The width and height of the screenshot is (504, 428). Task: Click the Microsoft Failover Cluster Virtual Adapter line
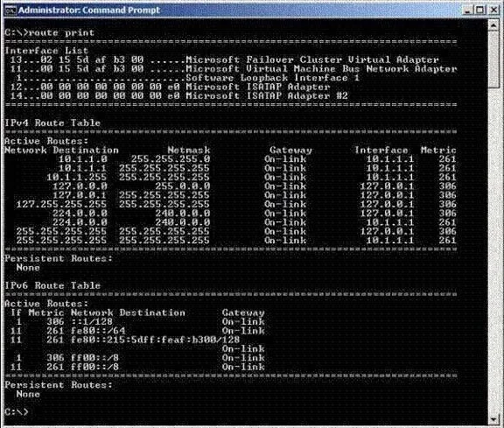225,60
